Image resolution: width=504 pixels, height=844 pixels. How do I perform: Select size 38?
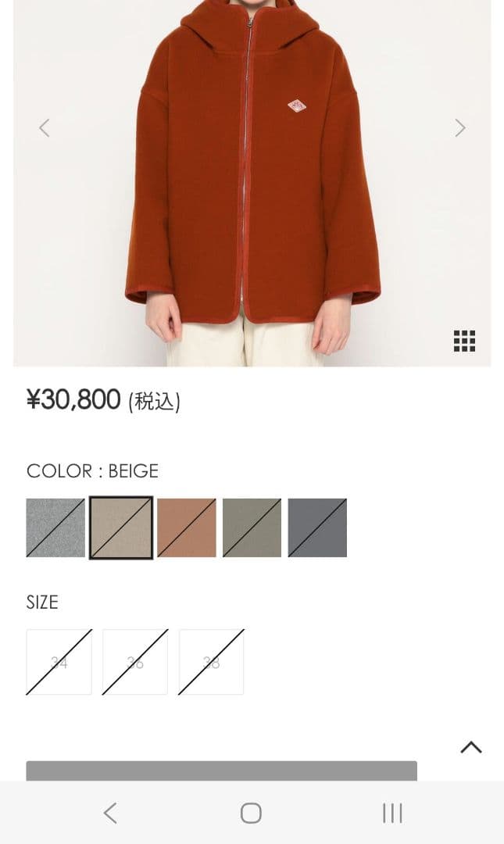point(212,662)
